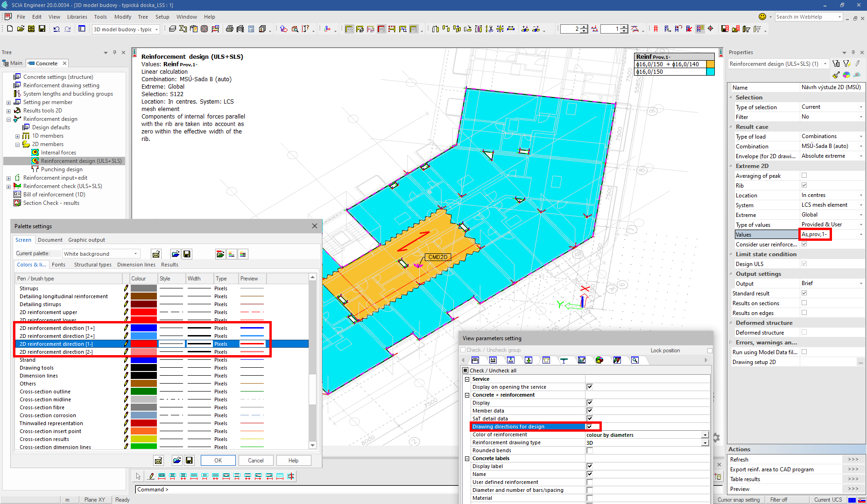Screen dimensions: 867x504
Task: Enable the Averaging of peak checkbox
Action: 804,175
